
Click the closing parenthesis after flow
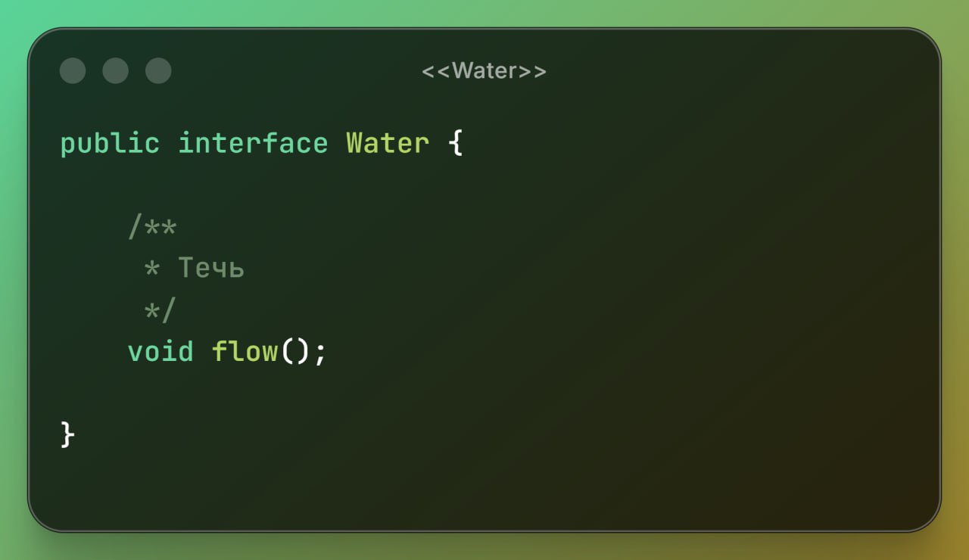(303, 351)
